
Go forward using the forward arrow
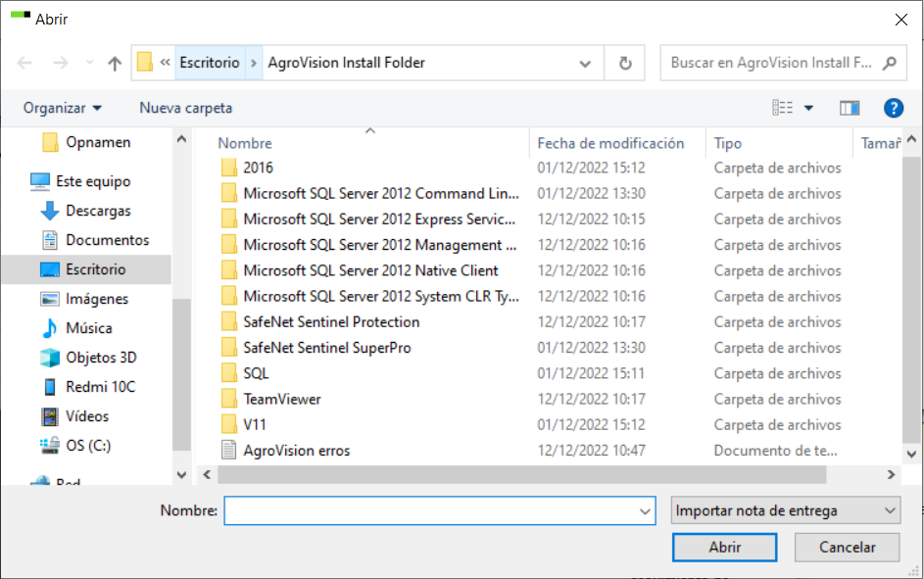[61, 63]
